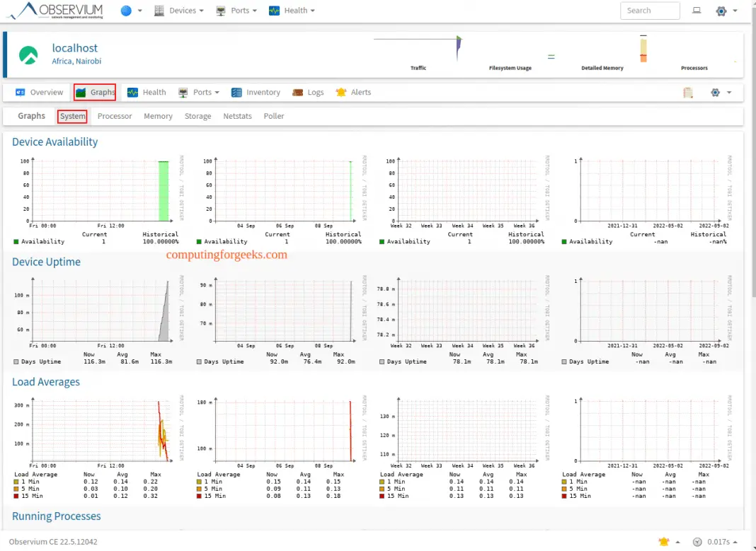The width and height of the screenshot is (756, 551).
Task: Select the Netstats tab
Action: [237, 115]
